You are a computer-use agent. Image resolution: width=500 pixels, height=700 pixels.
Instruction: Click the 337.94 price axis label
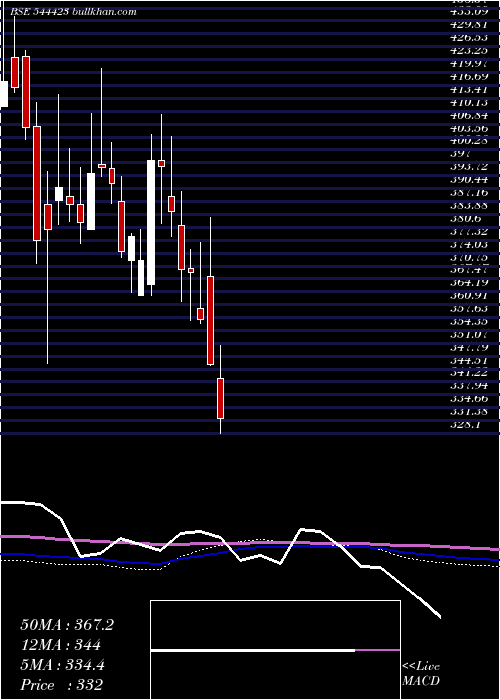(x=468, y=386)
